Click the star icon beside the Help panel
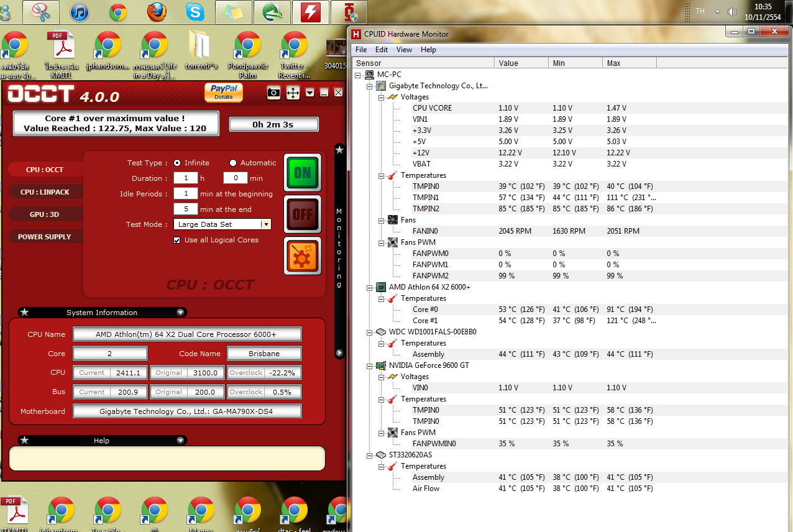793x532 pixels. coord(24,440)
